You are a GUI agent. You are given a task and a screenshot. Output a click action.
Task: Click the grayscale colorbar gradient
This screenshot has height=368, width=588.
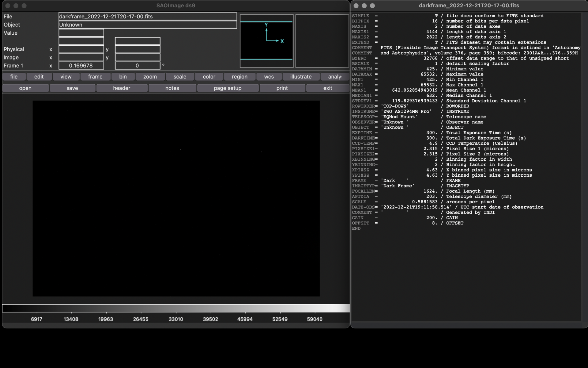[x=176, y=308]
